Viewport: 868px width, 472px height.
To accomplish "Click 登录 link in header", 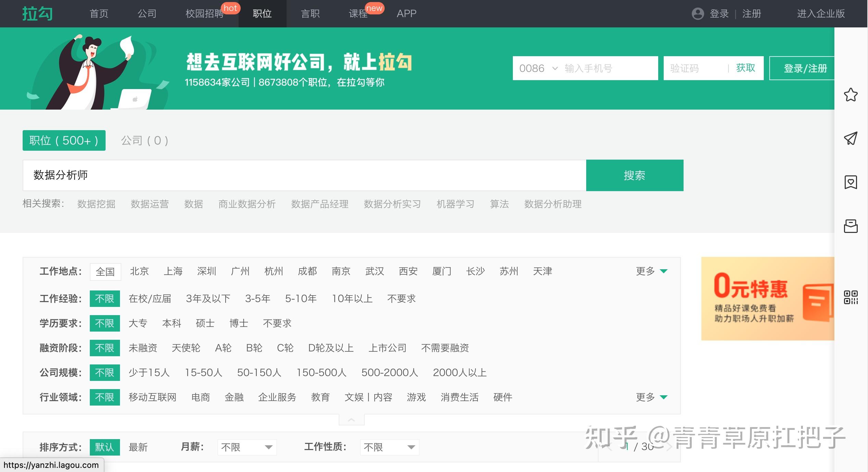I will tap(719, 14).
